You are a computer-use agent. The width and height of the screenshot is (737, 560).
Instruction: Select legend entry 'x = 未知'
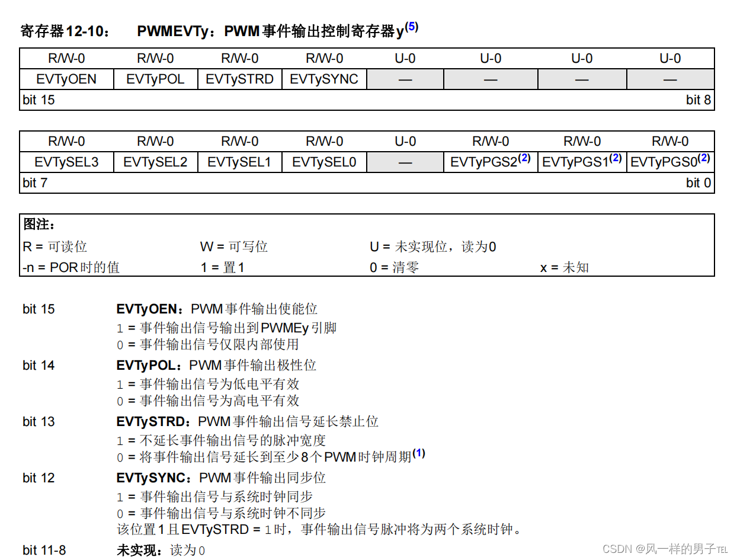coord(565,267)
